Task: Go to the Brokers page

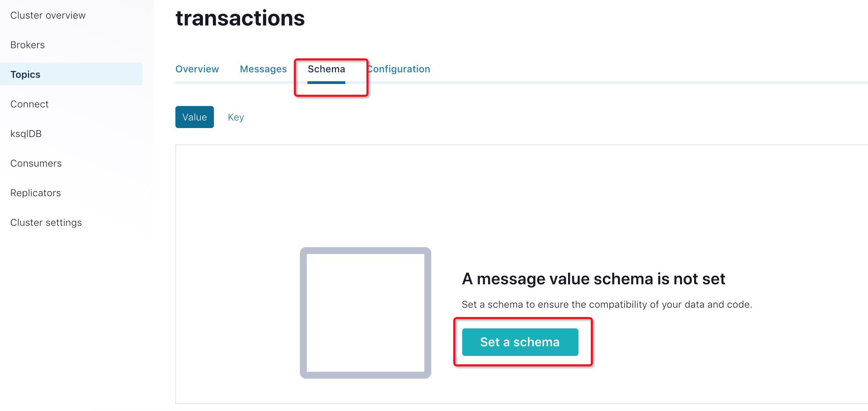Action: tap(28, 45)
